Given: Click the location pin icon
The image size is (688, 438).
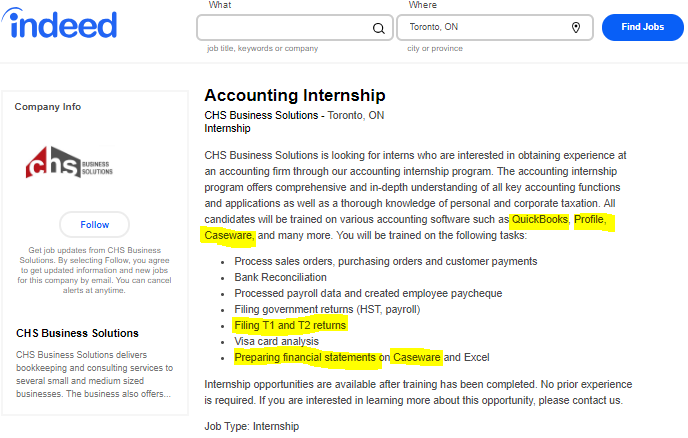Looking at the screenshot, I should (576, 28).
